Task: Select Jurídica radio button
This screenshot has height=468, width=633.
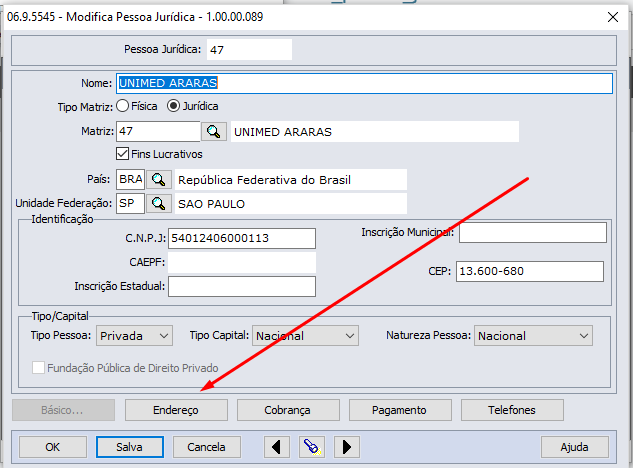Action: coord(173,106)
